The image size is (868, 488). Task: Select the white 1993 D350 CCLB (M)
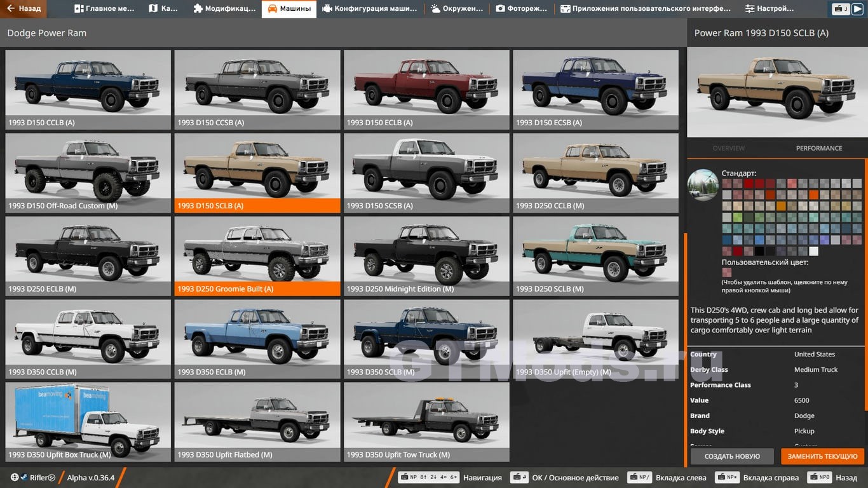coord(88,339)
